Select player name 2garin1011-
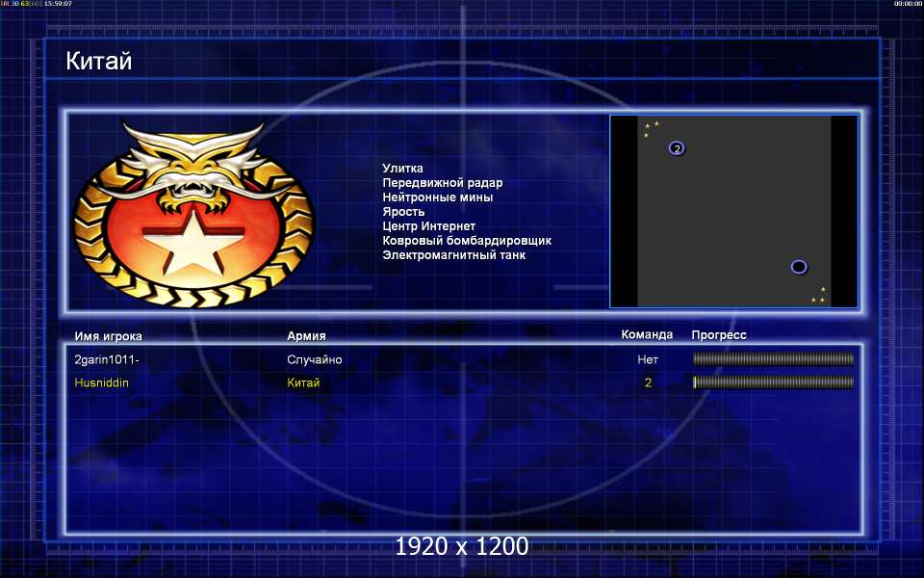924x578 pixels. (107, 359)
